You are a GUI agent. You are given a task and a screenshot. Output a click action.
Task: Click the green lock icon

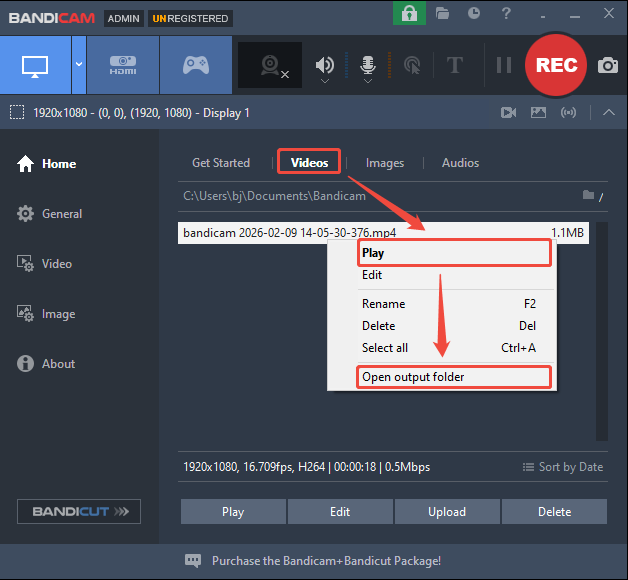[x=409, y=13]
